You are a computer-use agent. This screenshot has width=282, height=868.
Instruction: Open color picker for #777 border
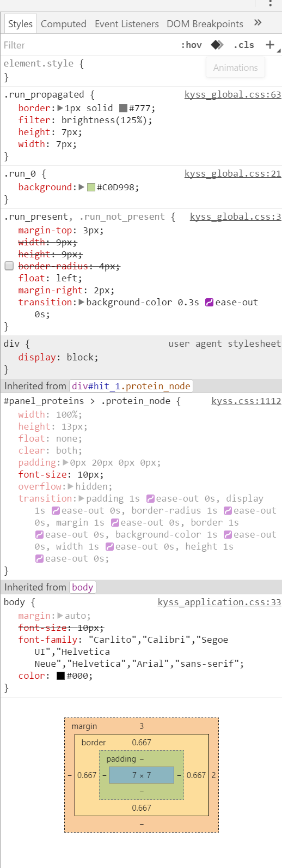[x=123, y=108]
